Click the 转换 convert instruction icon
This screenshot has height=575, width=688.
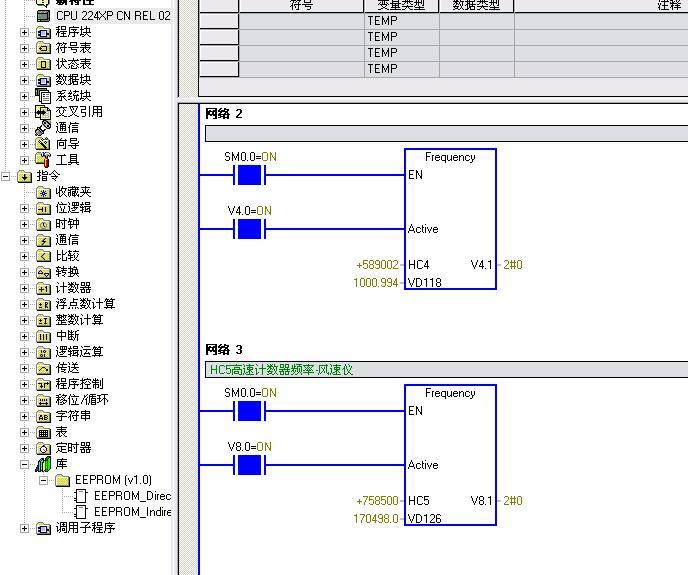pos(43,273)
